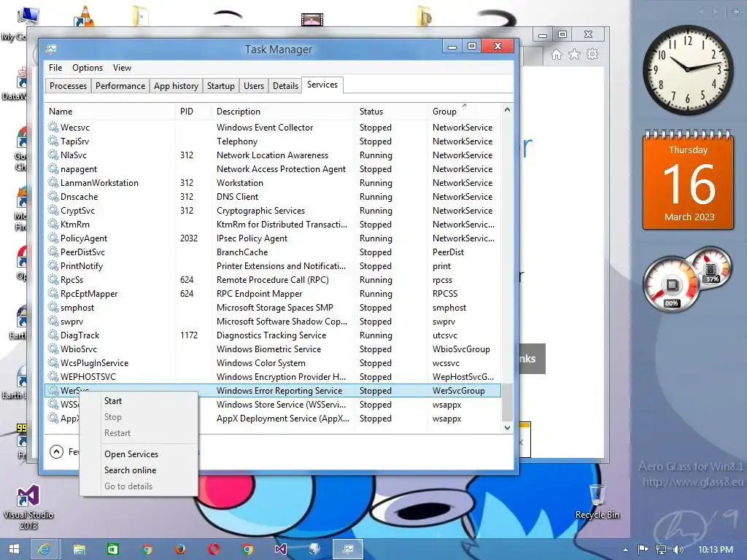Switch to the App history tab
The height and width of the screenshot is (560, 747).
point(176,86)
